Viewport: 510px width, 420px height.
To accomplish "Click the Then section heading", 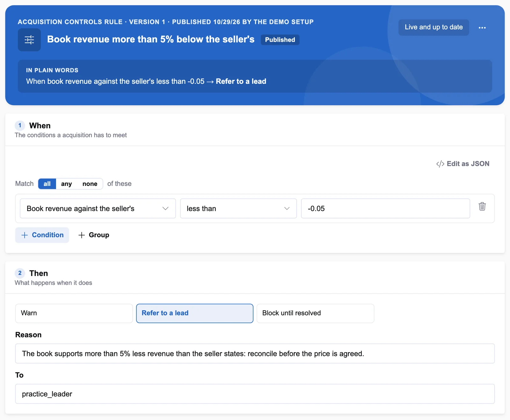I will pos(39,273).
